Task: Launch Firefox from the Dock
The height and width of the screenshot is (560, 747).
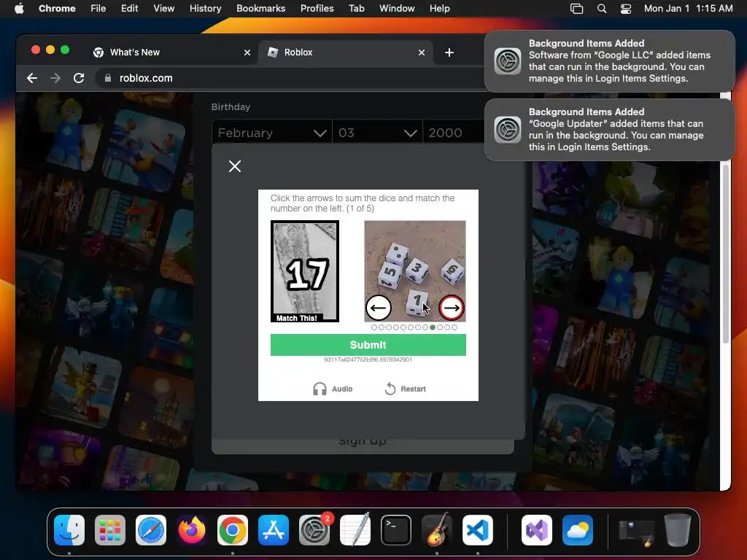Action: pyautogui.click(x=192, y=530)
